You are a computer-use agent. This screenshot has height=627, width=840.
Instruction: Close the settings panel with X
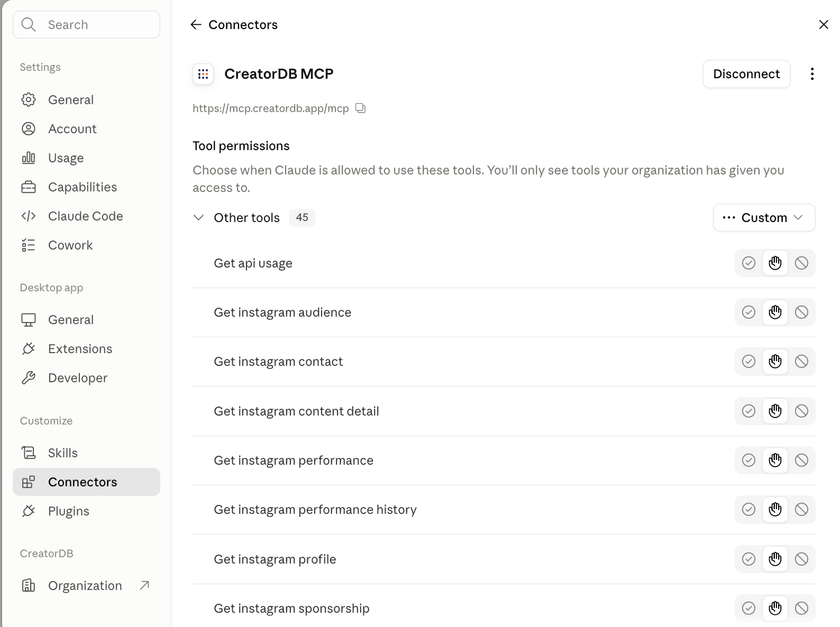824,24
